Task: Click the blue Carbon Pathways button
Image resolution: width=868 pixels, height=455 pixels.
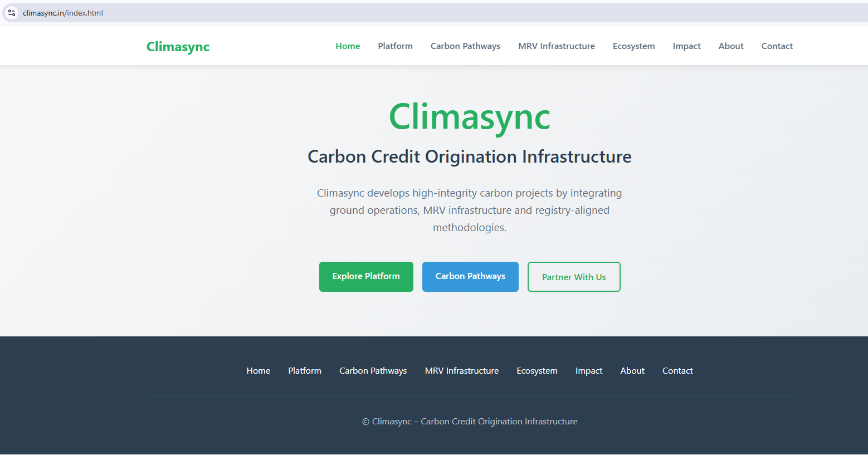Action: point(470,277)
